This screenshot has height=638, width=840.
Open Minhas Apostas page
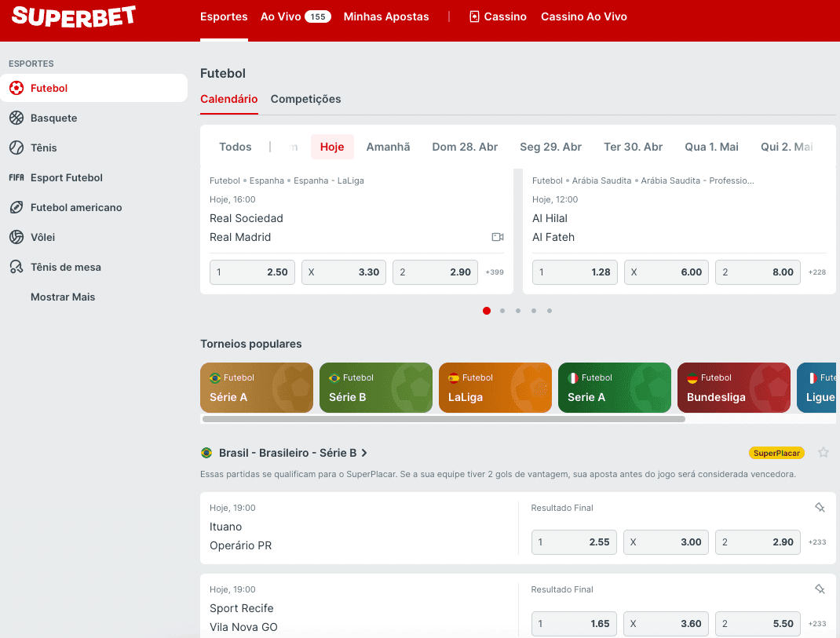point(386,16)
